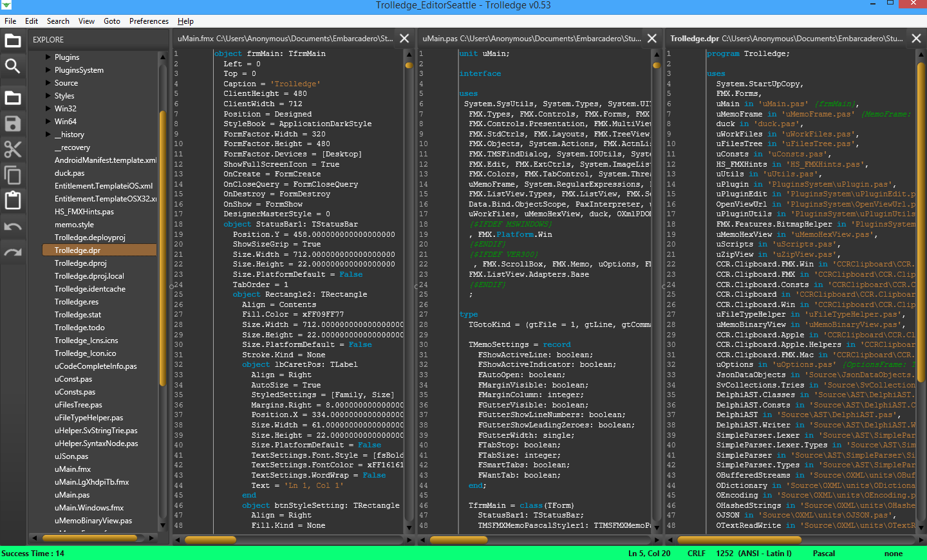The width and height of the screenshot is (927, 560).
Task: Open the Goto menu
Action: pos(112,21)
